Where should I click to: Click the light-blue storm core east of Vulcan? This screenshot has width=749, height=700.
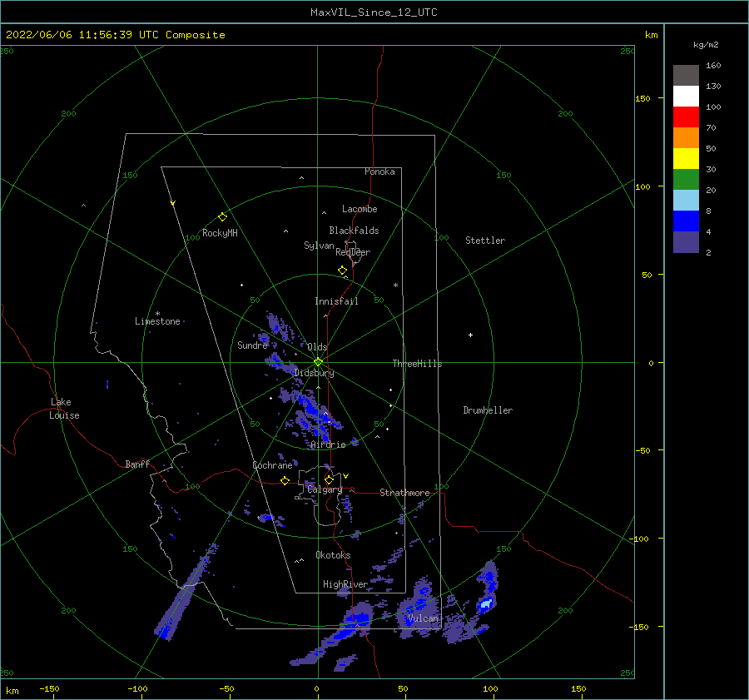tap(486, 604)
